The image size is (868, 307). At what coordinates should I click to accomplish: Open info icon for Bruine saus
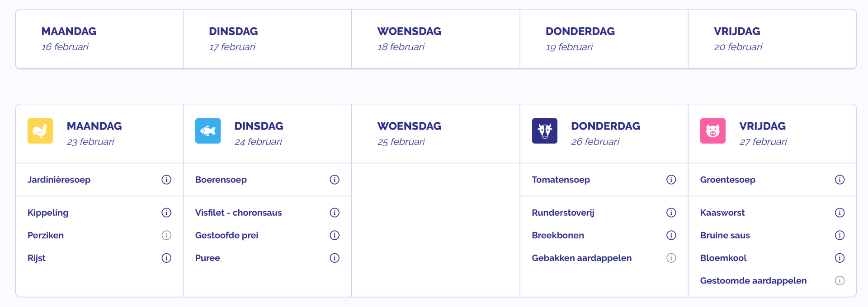coord(840,235)
